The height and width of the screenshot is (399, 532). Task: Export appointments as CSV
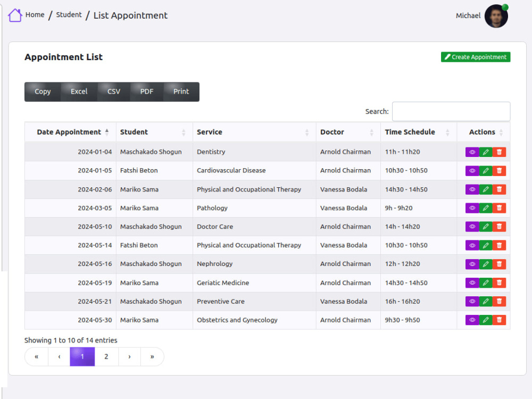click(114, 92)
